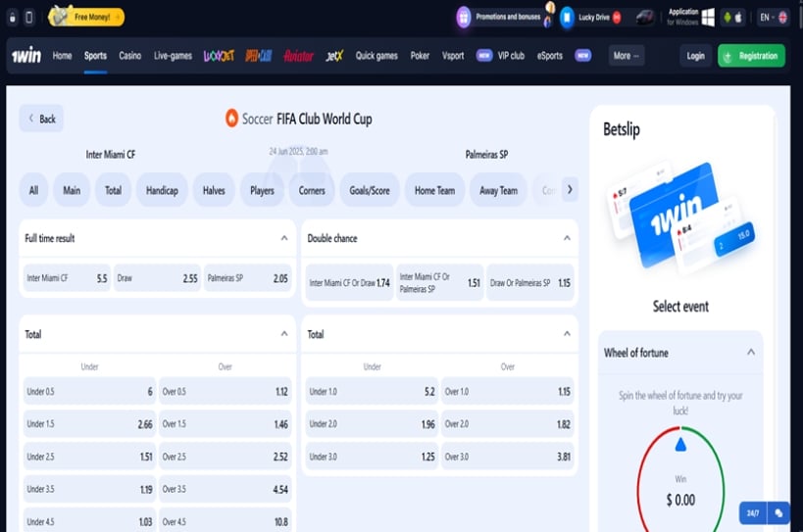Screen dimensions: 803x532
Task: Click the Promotions and bonuses label
Action: 508,17
